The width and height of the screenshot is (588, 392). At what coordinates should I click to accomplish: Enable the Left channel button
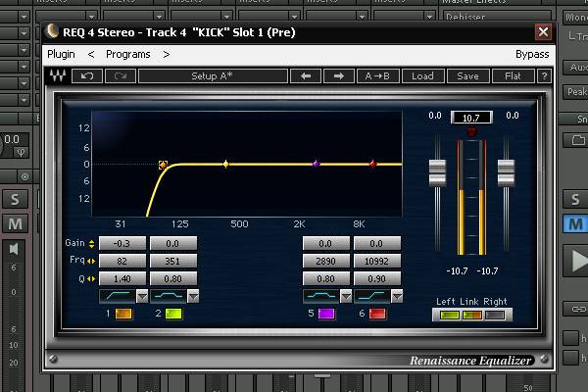click(449, 316)
